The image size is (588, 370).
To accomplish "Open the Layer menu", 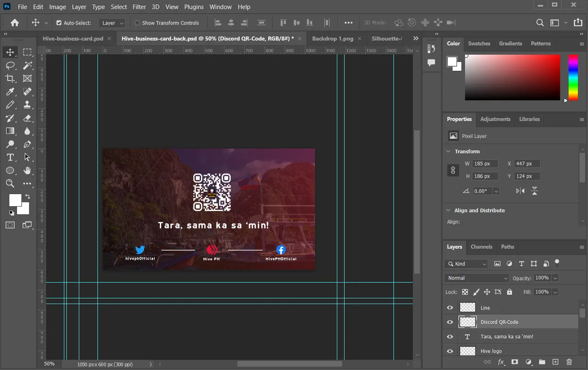I will click(79, 7).
